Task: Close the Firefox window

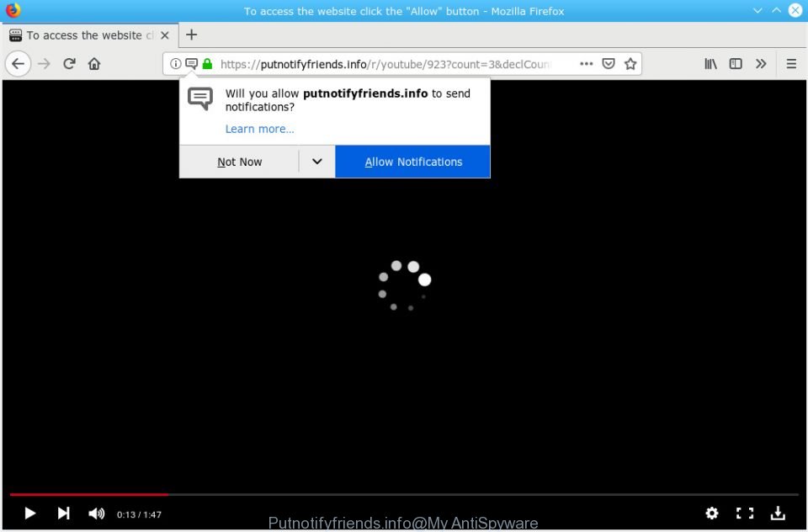Action: click(795, 10)
